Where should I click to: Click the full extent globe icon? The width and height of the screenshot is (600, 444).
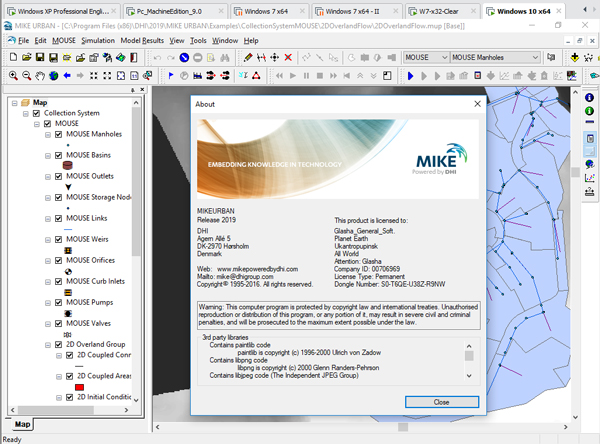point(53,75)
